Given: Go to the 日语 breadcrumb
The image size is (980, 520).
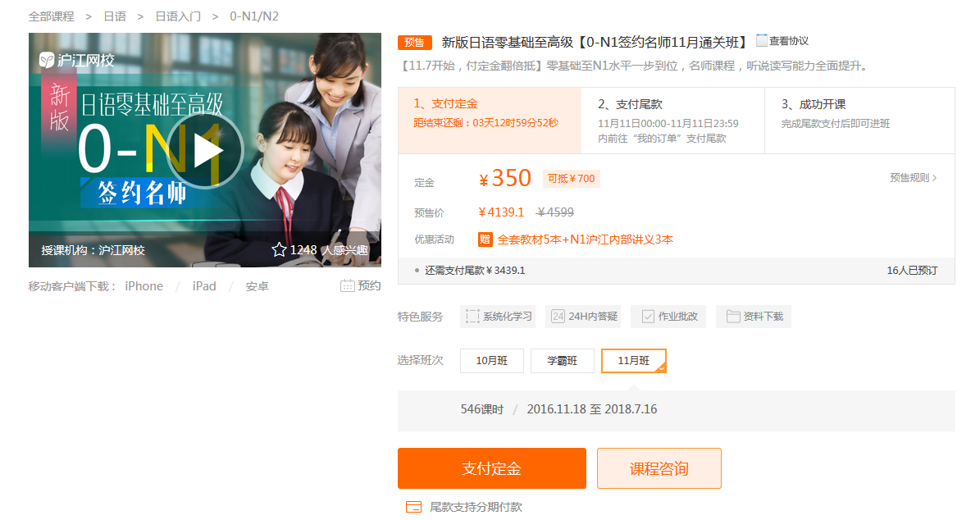Looking at the screenshot, I should point(115,16).
